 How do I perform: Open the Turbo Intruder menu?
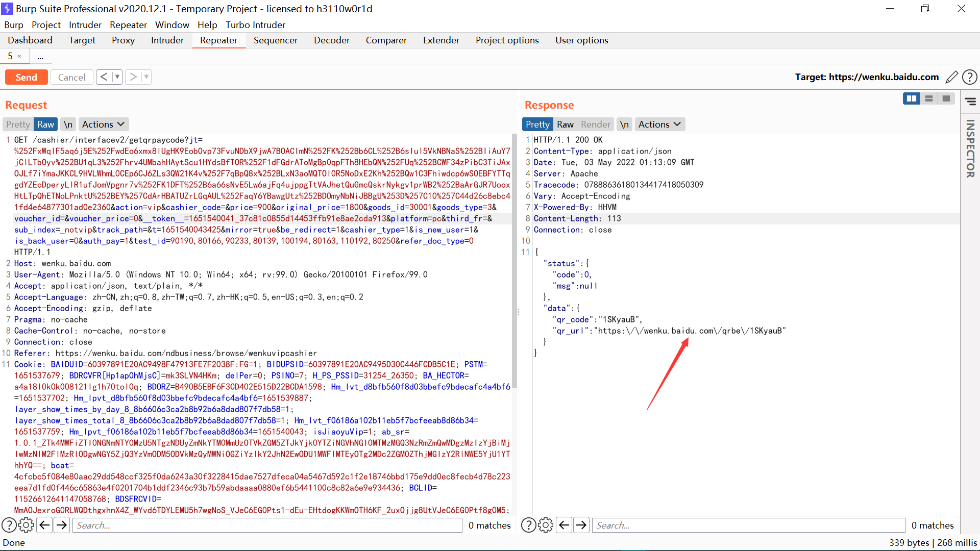click(255, 25)
